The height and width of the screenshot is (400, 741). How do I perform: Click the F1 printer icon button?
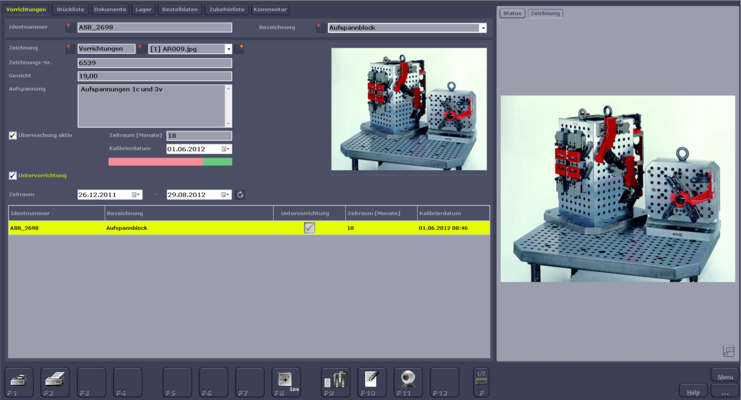[19, 382]
